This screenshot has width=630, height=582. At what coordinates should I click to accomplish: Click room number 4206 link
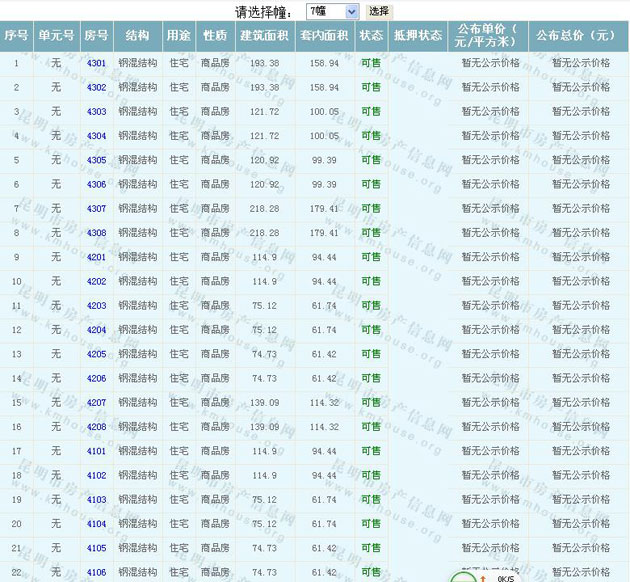pyautogui.click(x=96, y=378)
